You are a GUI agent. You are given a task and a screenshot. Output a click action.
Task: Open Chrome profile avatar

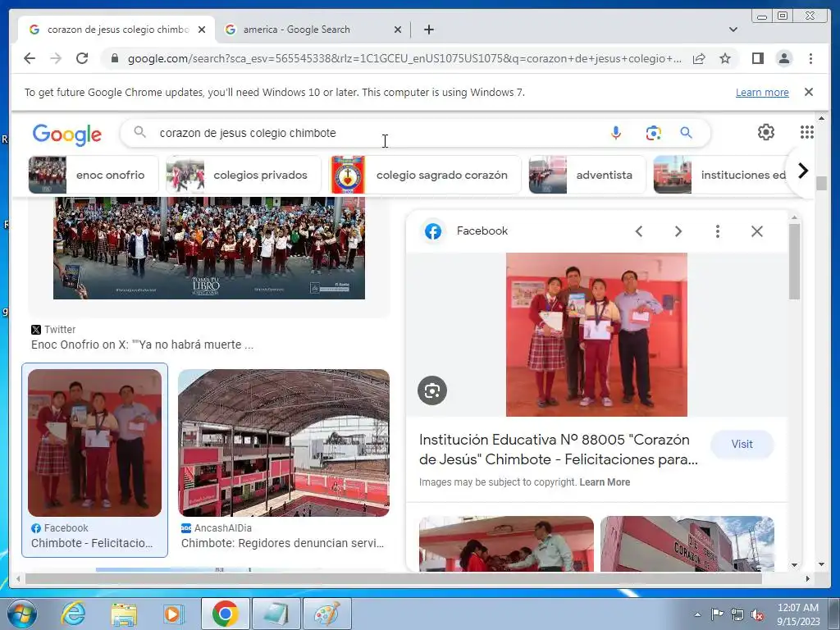point(783,58)
